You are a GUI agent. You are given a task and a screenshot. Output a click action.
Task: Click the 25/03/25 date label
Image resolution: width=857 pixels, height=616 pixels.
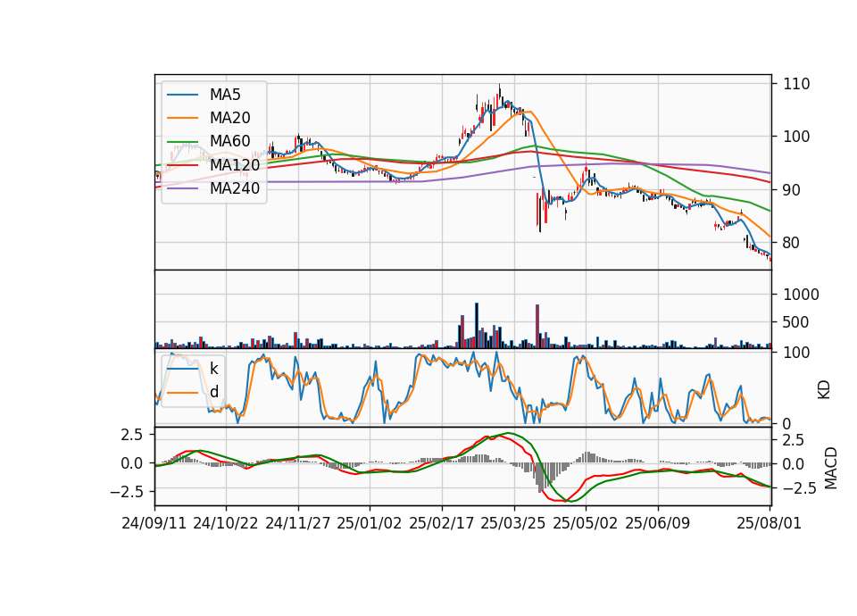[x=513, y=524]
